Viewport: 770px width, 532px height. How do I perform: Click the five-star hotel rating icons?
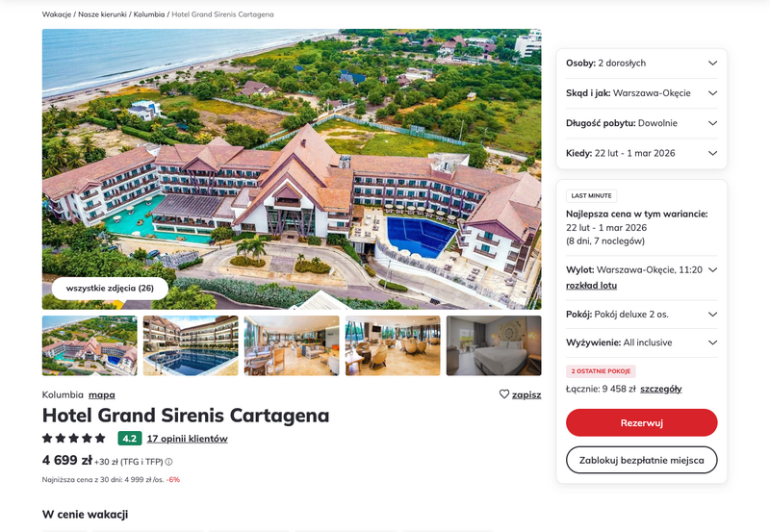(x=74, y=438)
